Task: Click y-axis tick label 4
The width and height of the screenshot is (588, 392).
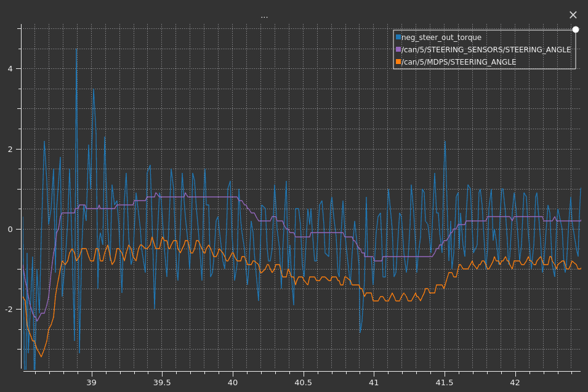Action: [x=10, y=68]
